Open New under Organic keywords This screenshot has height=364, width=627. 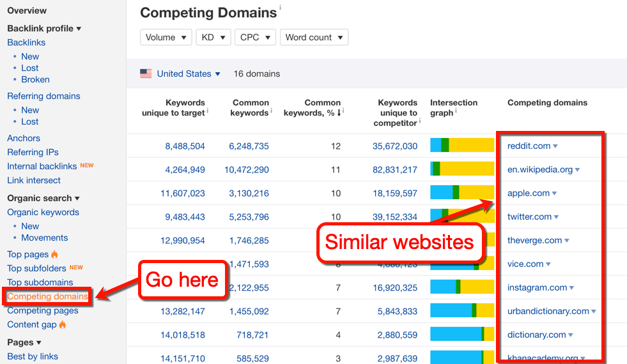30,226
